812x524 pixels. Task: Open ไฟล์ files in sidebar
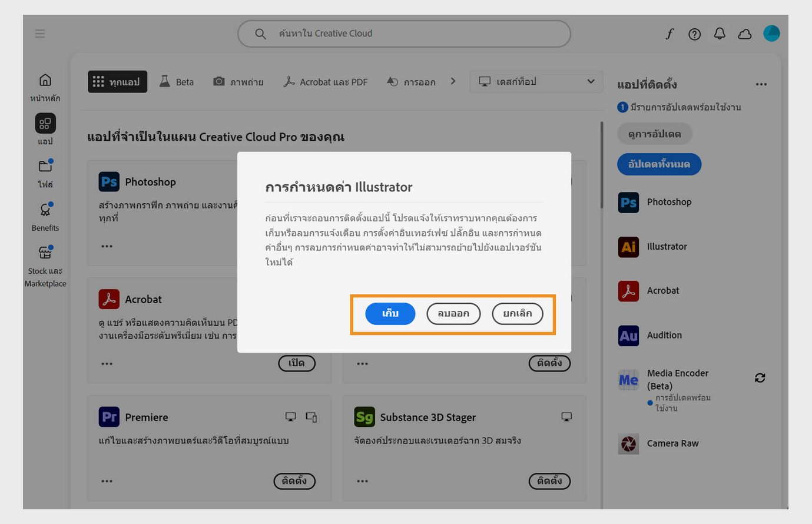[45, 174]
